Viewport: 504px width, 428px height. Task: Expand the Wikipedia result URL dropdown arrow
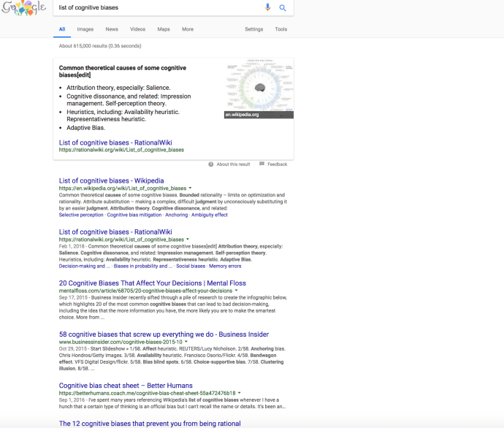tap(190, 188)
